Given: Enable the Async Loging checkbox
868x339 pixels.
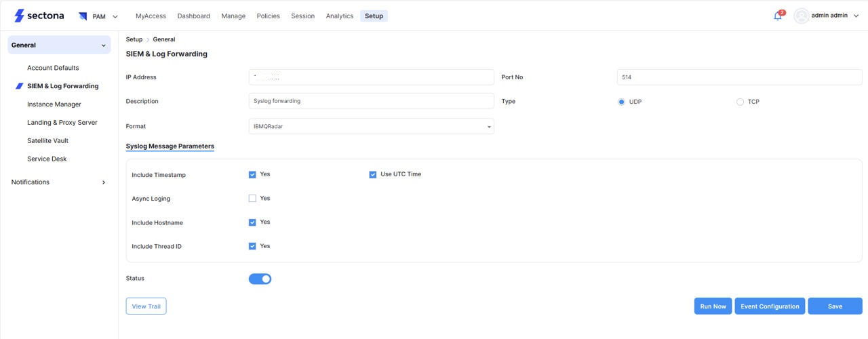Looking at the screenshot, I should pos(252,199).
